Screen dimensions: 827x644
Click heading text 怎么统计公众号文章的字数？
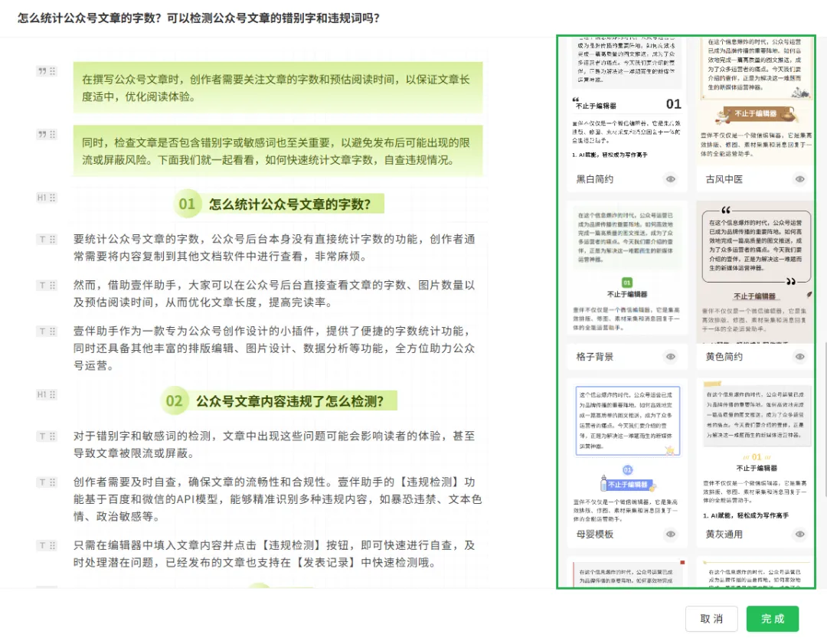[x=289, y=204]
